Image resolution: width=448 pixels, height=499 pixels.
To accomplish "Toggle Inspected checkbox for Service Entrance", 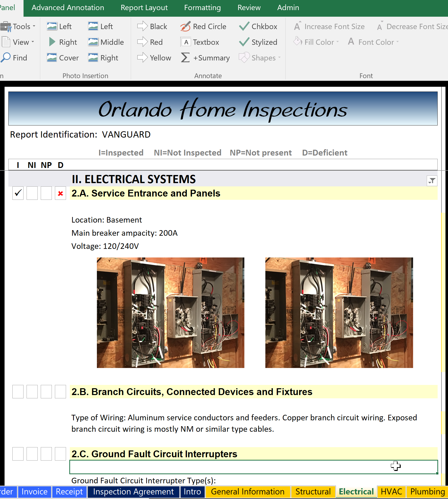I will pyautogui.click(x=18, y=193).
